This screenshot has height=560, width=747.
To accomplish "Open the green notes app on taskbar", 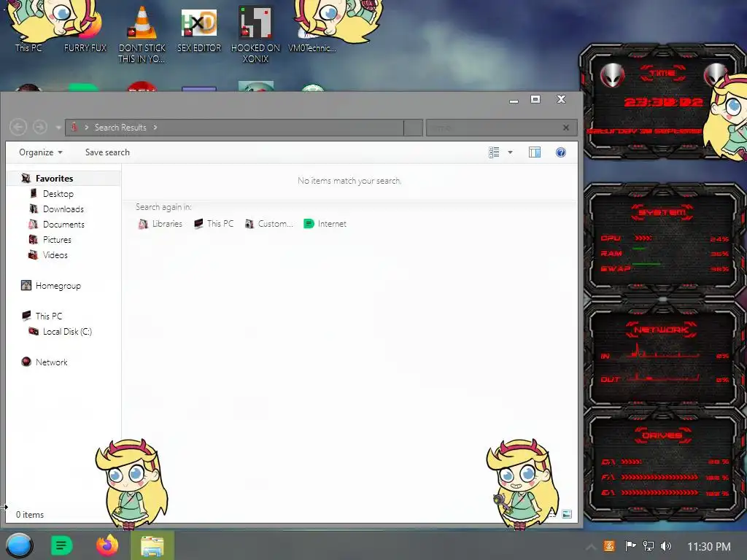I will [x=61, y=545].
